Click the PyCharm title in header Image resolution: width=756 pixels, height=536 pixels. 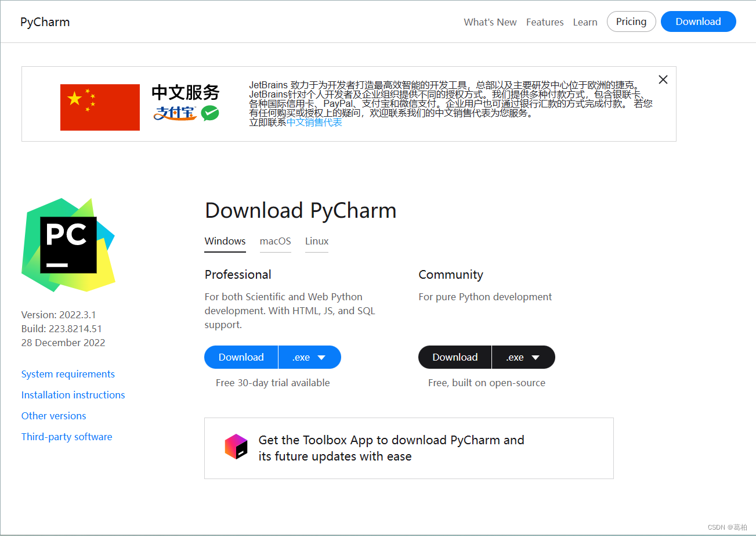tap(45, 22)
